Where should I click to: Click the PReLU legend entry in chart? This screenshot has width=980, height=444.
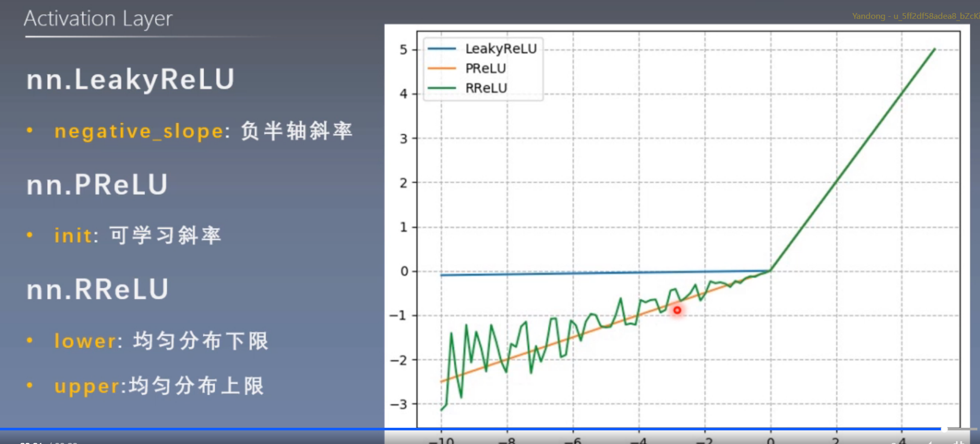tap(467, 68)
